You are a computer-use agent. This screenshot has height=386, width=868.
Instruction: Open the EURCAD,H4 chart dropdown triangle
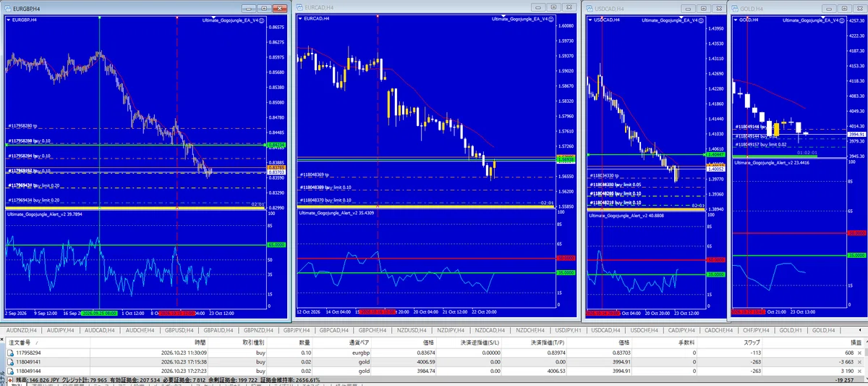300,19
